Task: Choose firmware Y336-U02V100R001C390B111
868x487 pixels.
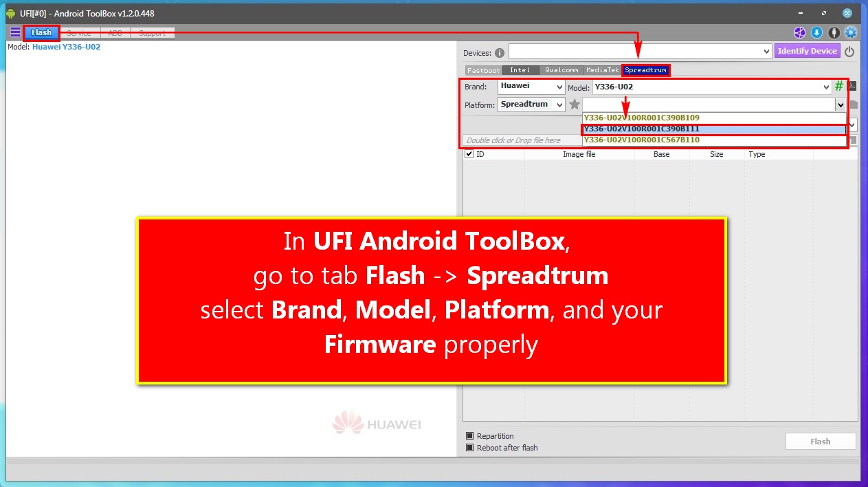Action: pyautogui.click(x=713, y=129)
